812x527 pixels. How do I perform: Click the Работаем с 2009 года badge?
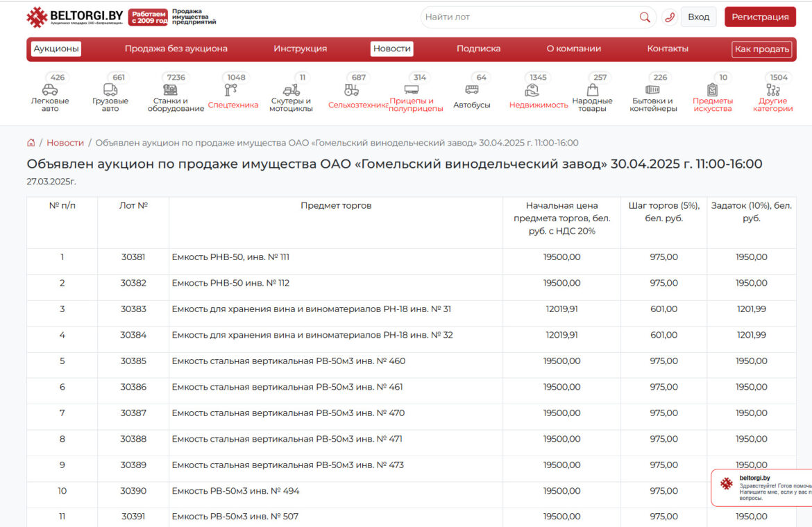[x=149, y=17]
